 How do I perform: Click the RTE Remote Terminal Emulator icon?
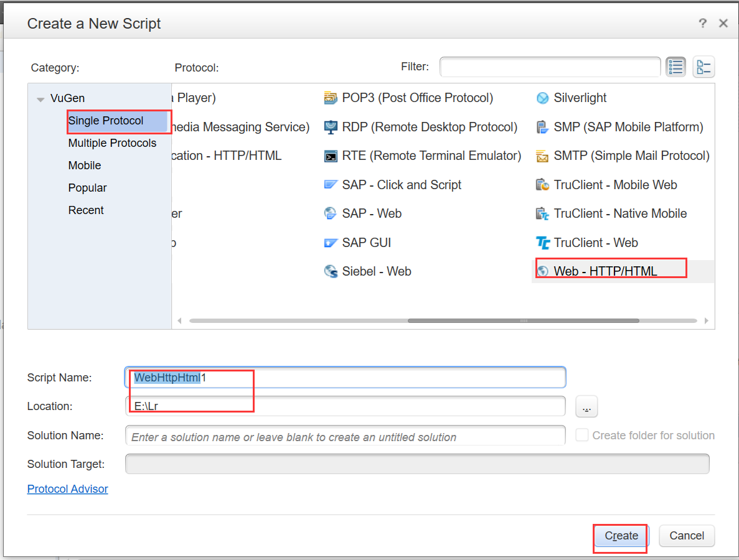click(331, 156)
